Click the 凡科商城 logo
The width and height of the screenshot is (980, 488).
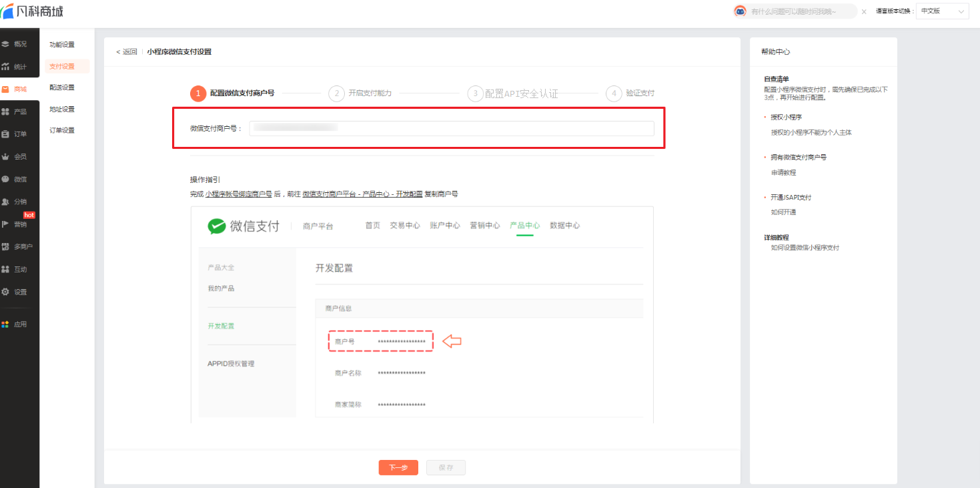coord(33,11)
